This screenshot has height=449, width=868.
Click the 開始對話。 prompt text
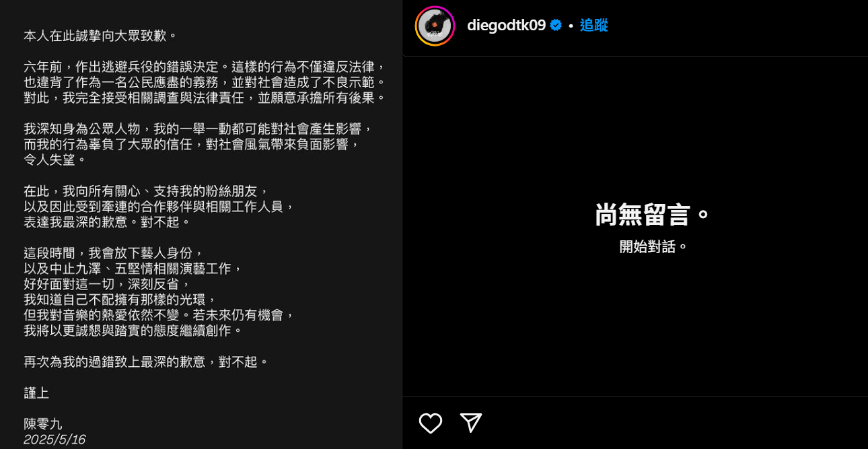(x=653, y=246)
